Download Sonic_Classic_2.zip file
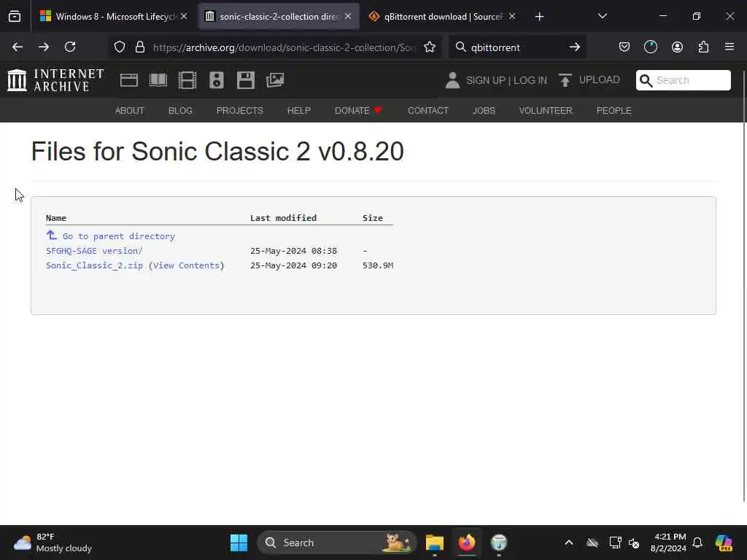 (x=94, y=265)
